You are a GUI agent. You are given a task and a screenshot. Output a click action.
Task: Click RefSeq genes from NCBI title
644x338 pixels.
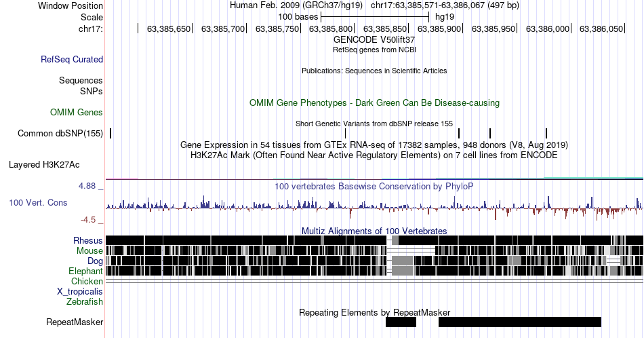tap(374, 50)
